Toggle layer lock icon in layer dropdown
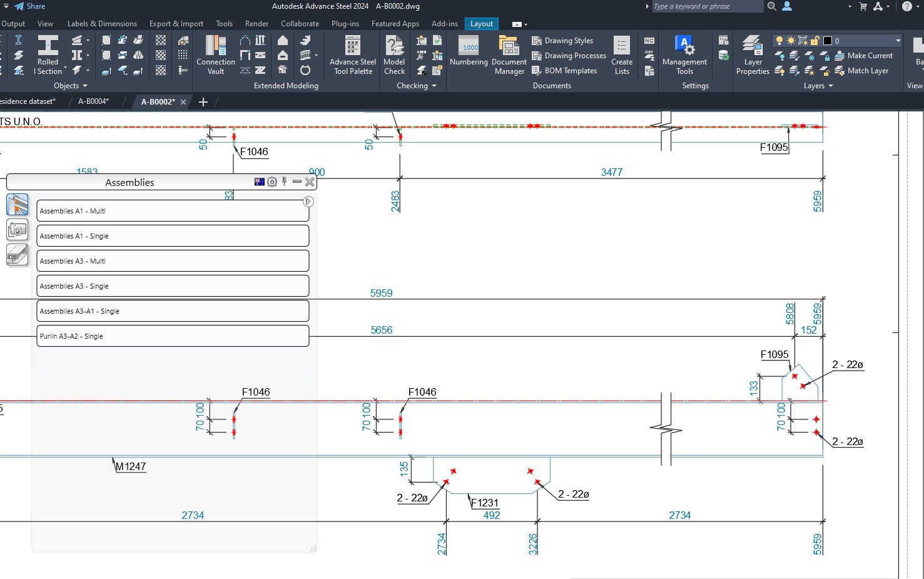Image resolution: width=924 pixels, height=579 pixels. [815, 41]
